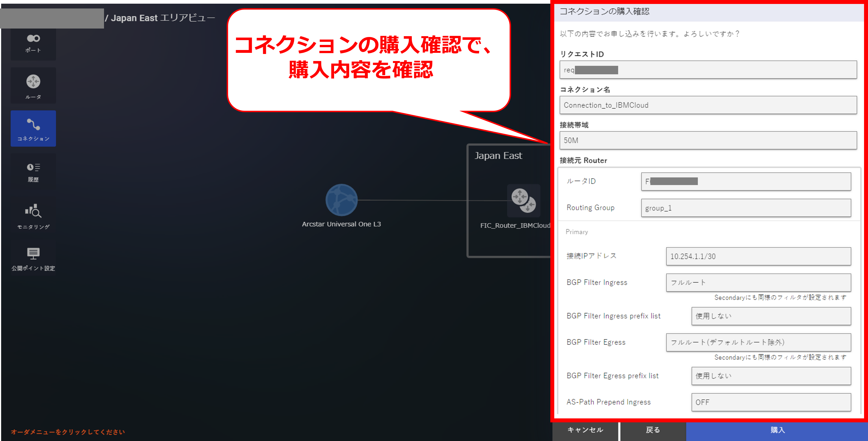Screen dimensions: 868x441
Task: Select the ルータ (Router) sidebar icon
Action: coord(33,86)
